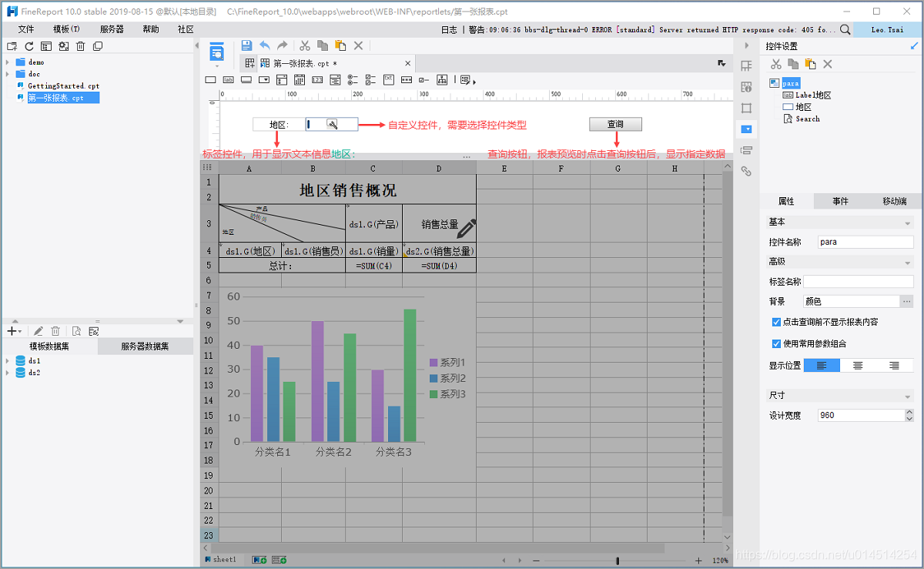Screen dimensions: 924x569
Task: Set display position to right align
Action: (894, 366)
